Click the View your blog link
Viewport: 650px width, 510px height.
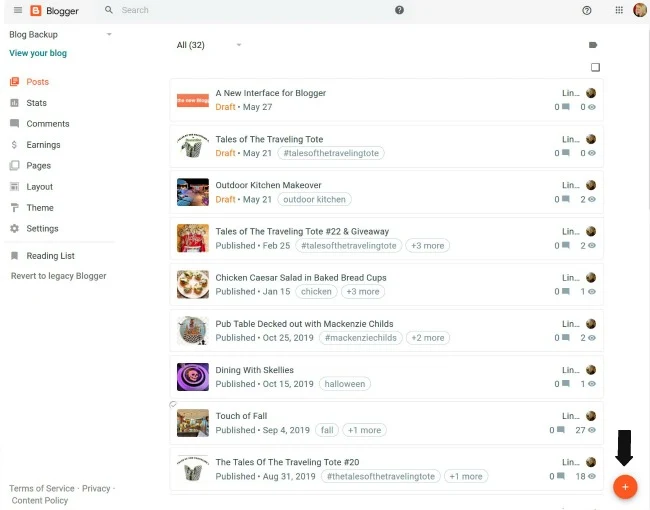point(38,53)
